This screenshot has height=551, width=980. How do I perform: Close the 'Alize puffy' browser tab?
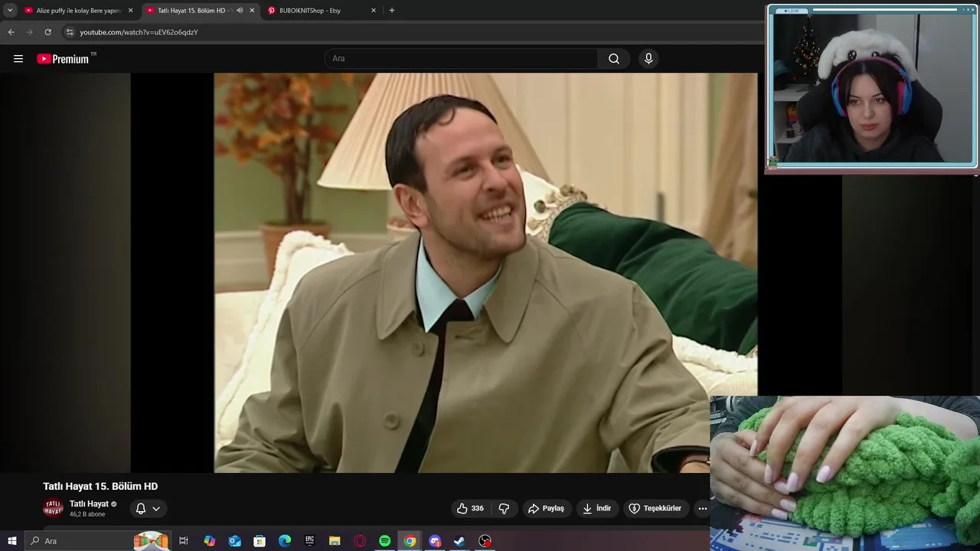[x=130, y=11]
